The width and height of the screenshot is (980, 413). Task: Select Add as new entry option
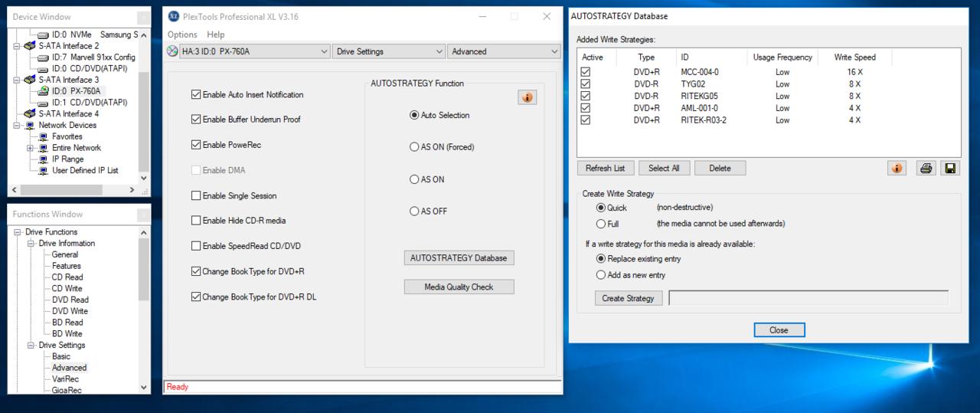pyautogui.click(x=600, y=275)
